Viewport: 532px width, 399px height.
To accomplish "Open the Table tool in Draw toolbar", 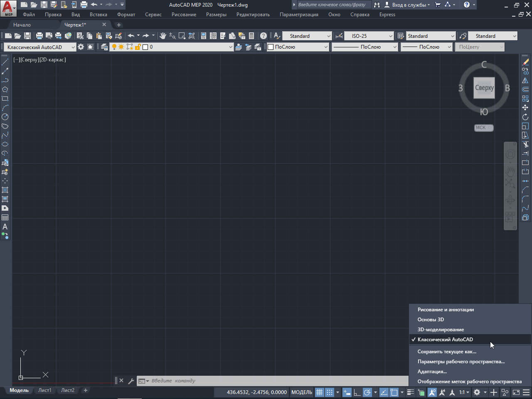I will 5,217.
